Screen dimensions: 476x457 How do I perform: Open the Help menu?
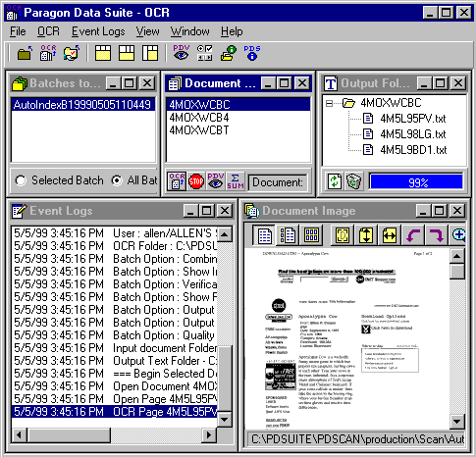click(x=232, y=31)
